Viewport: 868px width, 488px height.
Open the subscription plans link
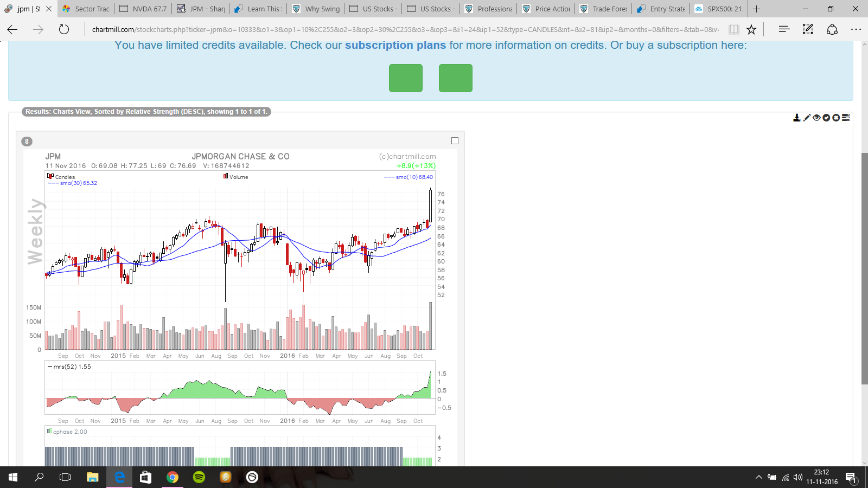395,45
